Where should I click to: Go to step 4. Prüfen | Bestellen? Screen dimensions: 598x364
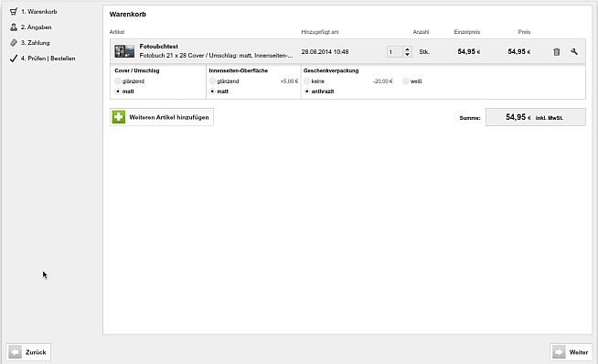48,59
